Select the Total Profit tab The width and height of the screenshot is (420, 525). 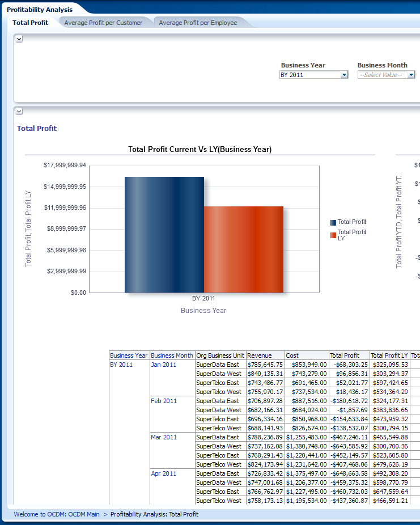[x=31, y=23]
